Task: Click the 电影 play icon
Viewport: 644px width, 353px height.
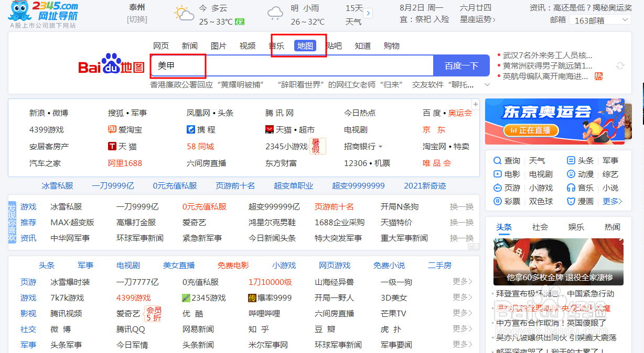Action: (x=498, y=174)
